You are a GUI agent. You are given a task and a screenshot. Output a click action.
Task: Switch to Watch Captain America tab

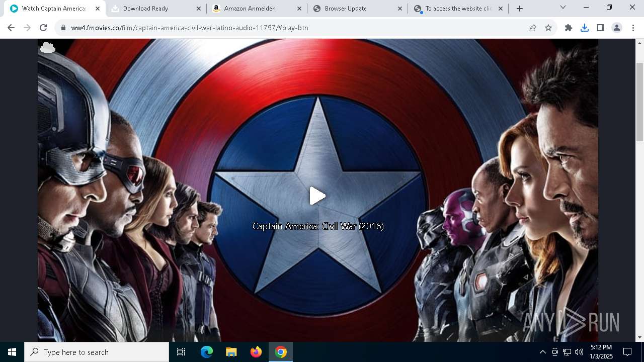coord(54,9)
